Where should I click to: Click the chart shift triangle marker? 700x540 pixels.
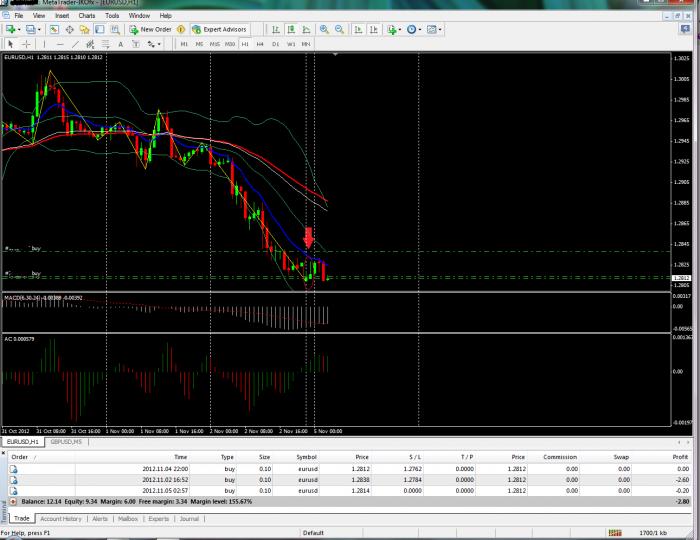pos(335,54)
